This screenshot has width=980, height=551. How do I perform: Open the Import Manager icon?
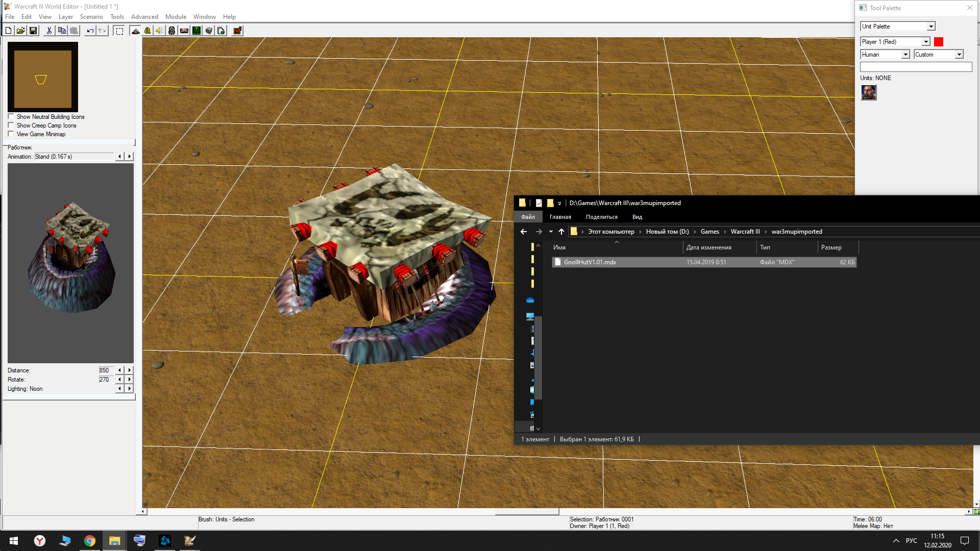click(221, 31)
